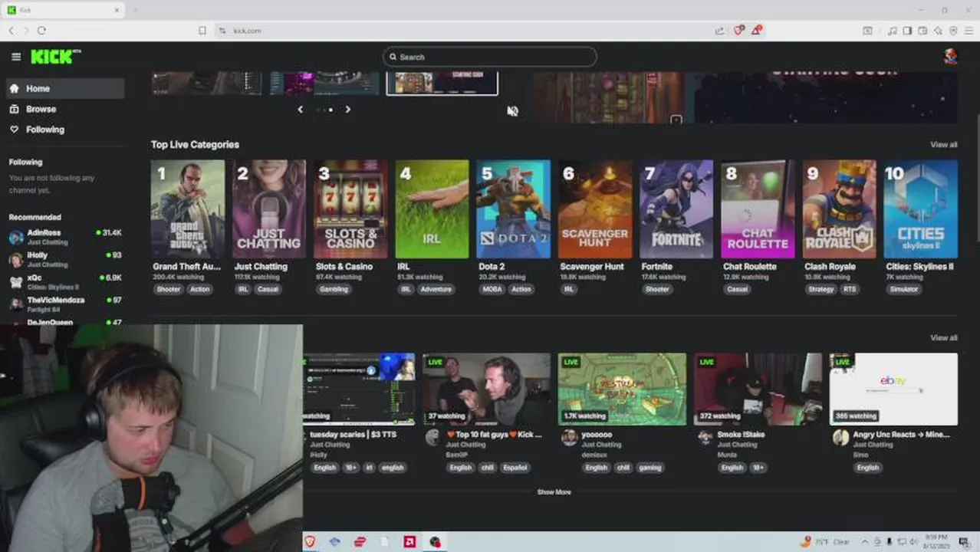View all streams in the lower section
The width and height of the screenshot is (980, 552).
point(943,337)
